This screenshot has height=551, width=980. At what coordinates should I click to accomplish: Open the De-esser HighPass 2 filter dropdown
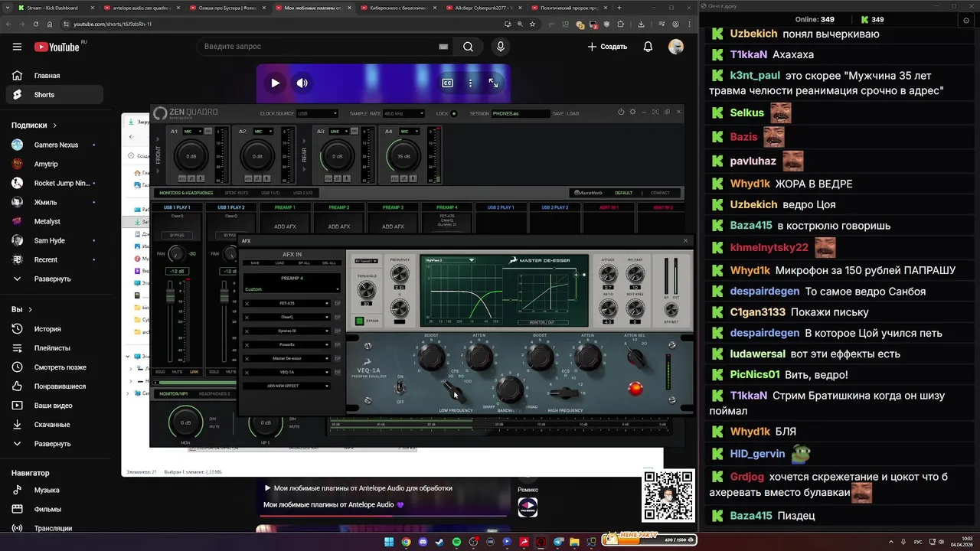coord(452,260)
